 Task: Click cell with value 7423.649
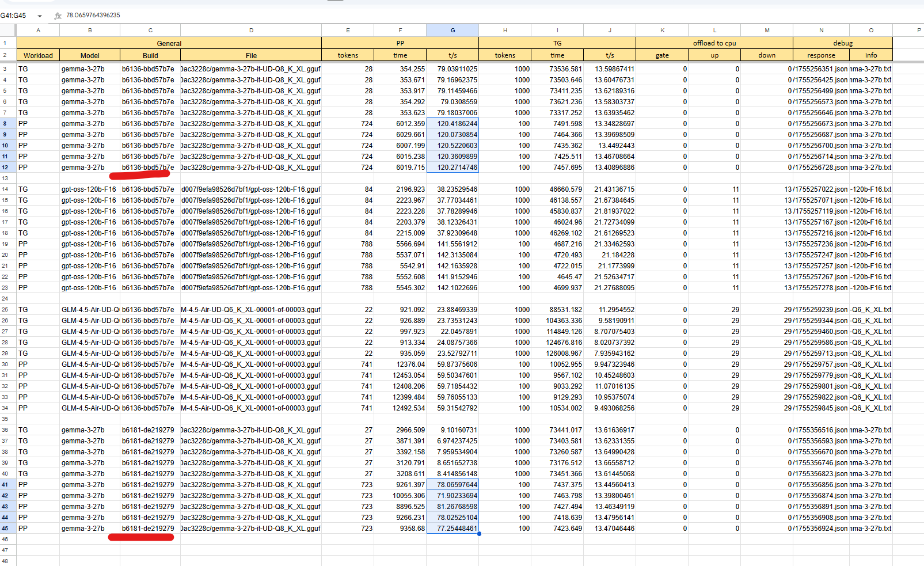[557, 529]
